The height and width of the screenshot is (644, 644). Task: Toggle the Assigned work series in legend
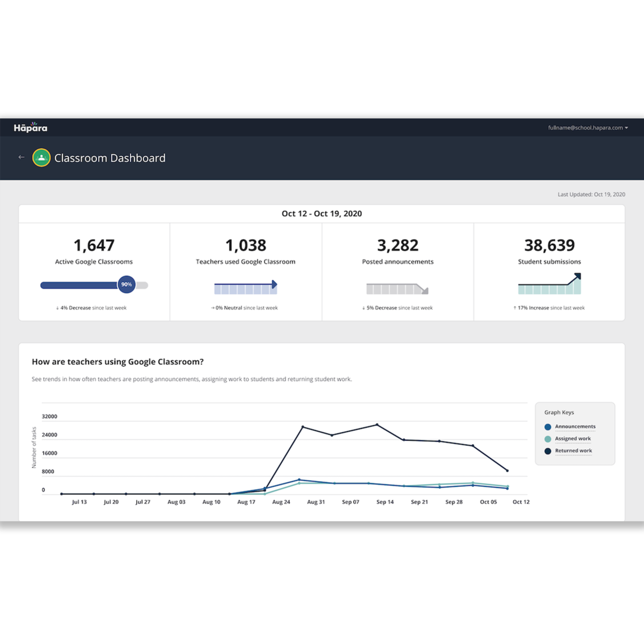point(573,439)
